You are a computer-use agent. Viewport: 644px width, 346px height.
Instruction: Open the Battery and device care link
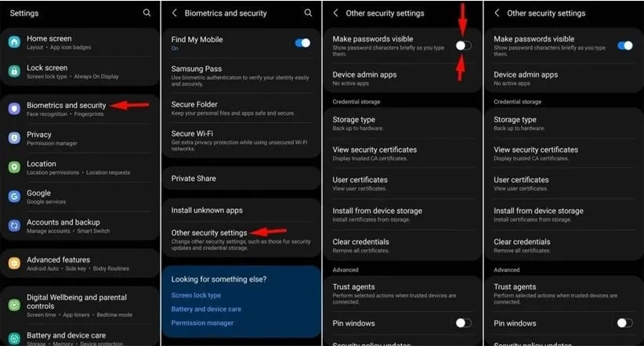pos(206,309)
